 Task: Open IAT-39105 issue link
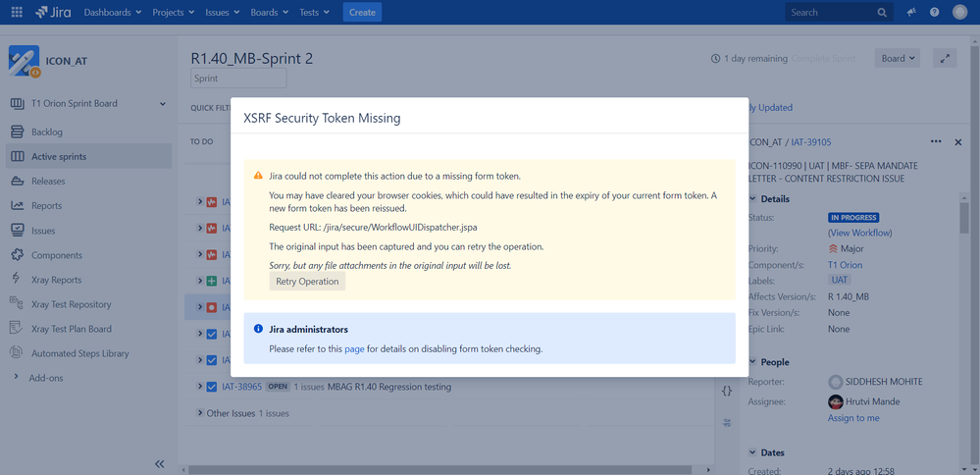click(x=811, y=142)
